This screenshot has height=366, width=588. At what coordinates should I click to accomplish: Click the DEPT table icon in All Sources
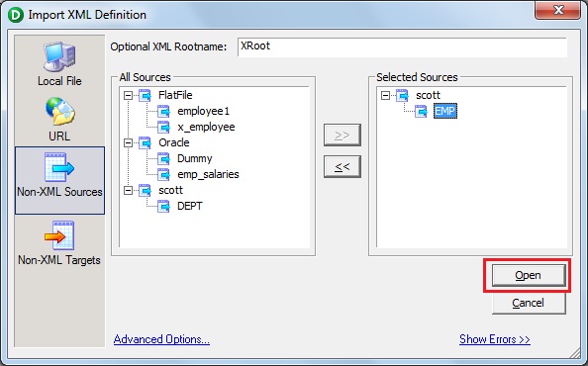tap(163, 206)
